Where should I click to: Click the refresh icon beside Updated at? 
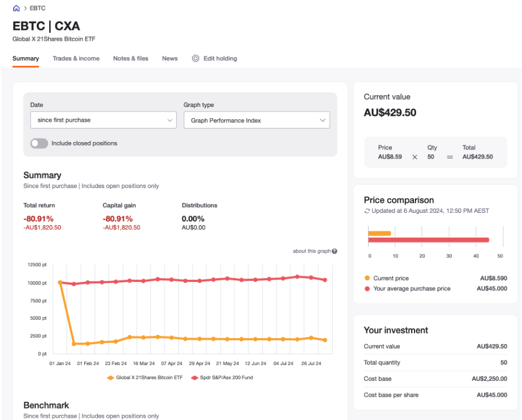point(367,211)
